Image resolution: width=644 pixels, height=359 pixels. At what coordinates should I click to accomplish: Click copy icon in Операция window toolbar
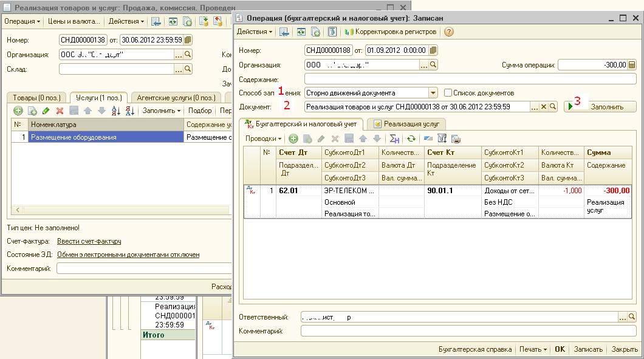pos(315,32)
